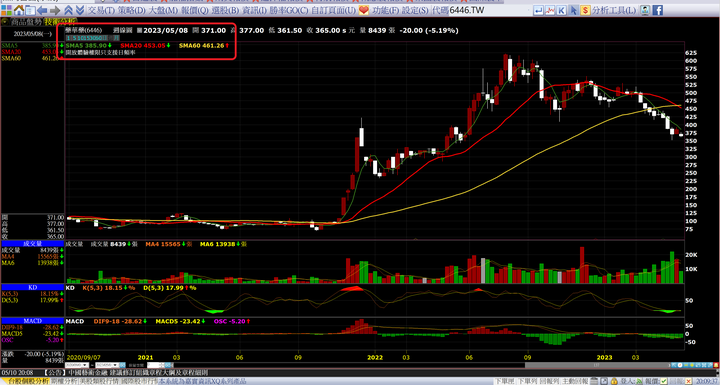Go forward with the right arrow icon
This screenshot has width=720, height=385.
55,10
